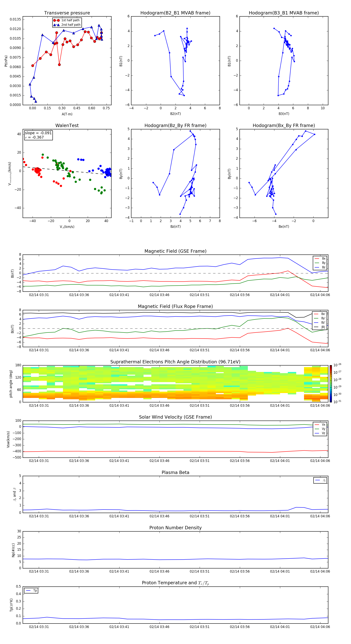This screenshot has height=644, width=351.
Task: Click 'Proton Temperature and Te/Tp' title
Action: (x=175, y=583)
